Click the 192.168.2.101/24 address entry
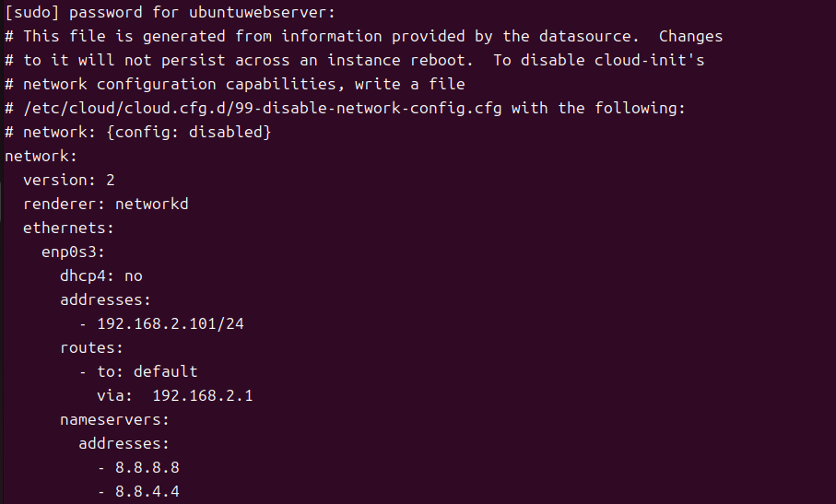836x504 pixels. coord(171,324)
